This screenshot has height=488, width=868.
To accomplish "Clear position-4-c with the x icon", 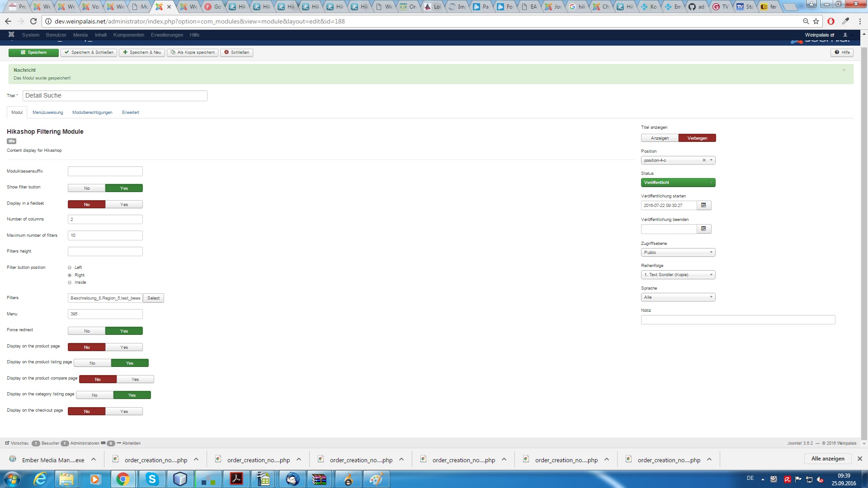I will coord(704,160).
